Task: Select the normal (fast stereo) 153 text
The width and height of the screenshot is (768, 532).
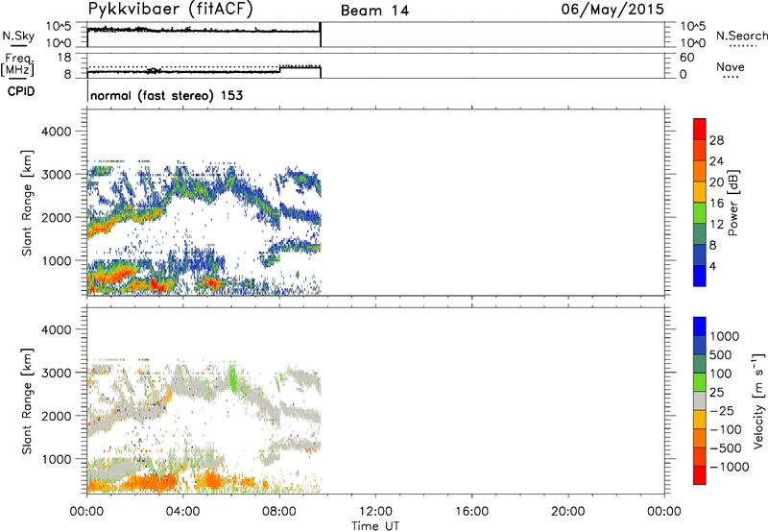Action: pyautogui.click(x=166, y=95)
